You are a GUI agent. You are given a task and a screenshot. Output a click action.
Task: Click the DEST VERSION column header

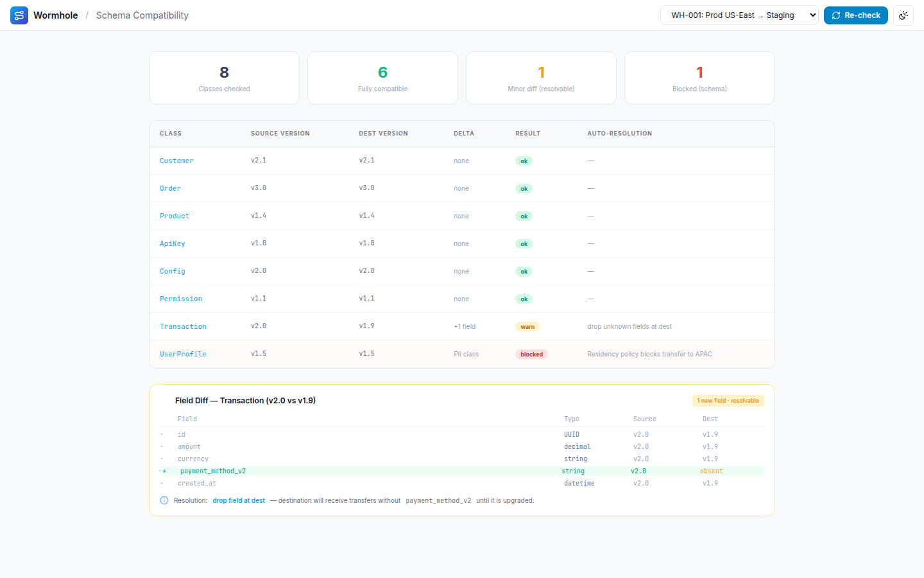click(x=383, y=134)
